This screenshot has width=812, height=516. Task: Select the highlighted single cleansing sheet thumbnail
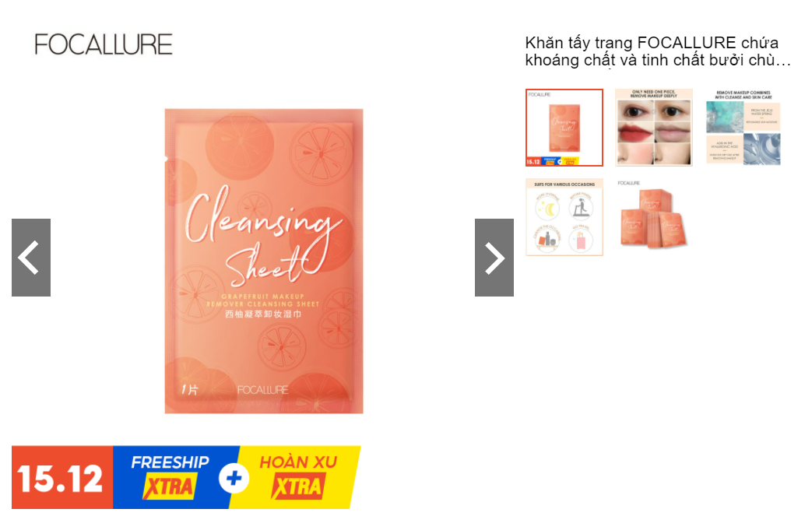[564, 128]
